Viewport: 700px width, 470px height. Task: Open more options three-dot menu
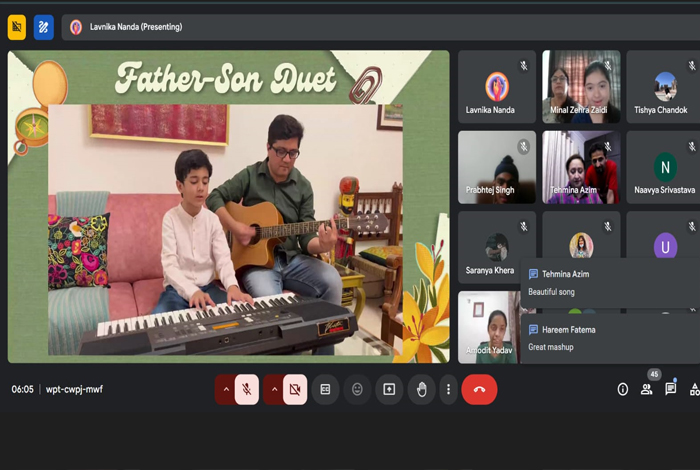pos(448,390)
